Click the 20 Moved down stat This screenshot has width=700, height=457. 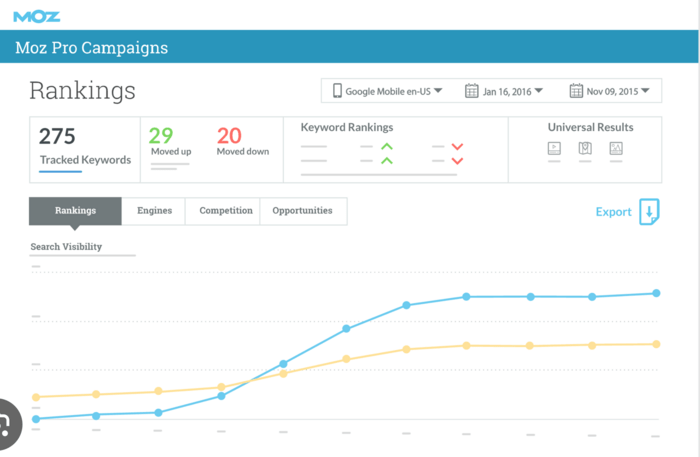[x=242, y=141]
